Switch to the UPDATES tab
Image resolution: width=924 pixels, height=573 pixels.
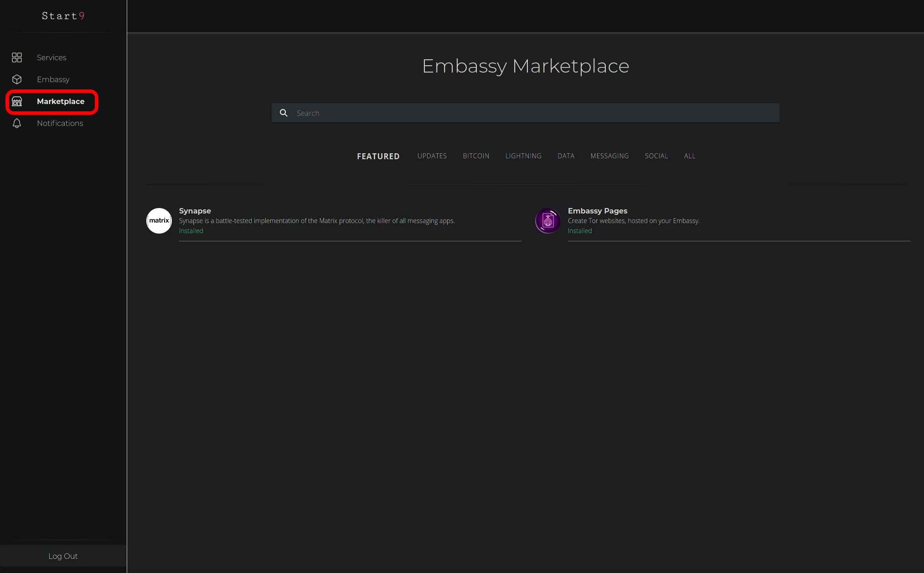point(432,156)
